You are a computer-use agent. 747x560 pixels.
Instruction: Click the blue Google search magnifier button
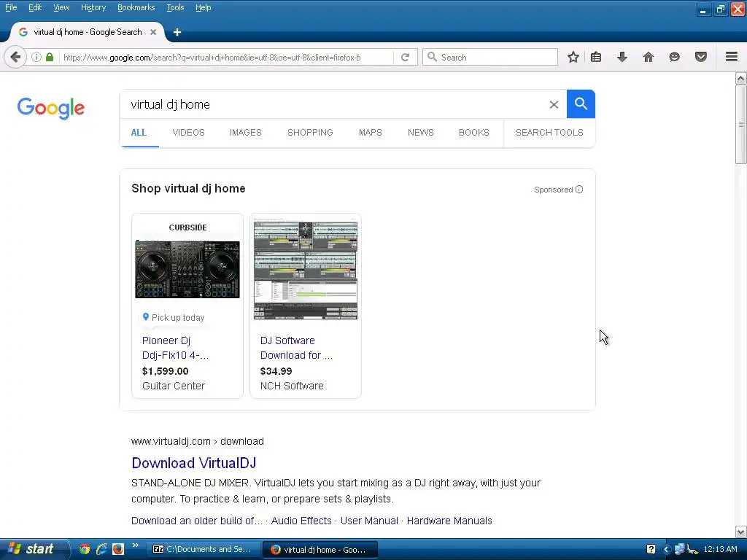tap(581, 104)
